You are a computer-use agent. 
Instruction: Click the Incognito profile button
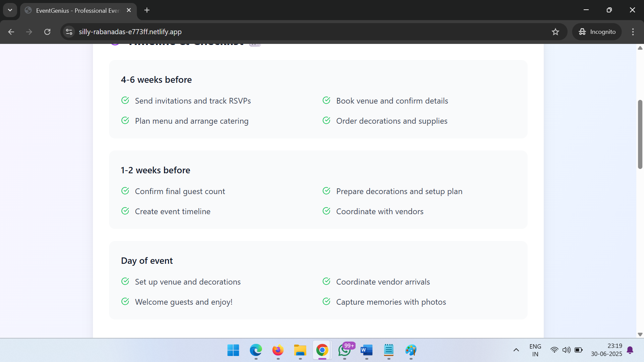pos(597,32)
